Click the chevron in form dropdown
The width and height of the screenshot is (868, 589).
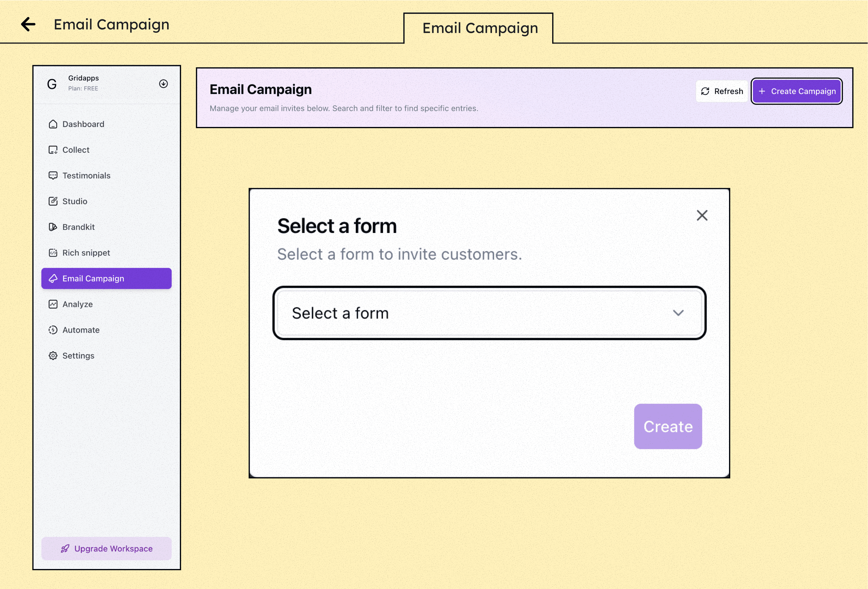(678, 313)
